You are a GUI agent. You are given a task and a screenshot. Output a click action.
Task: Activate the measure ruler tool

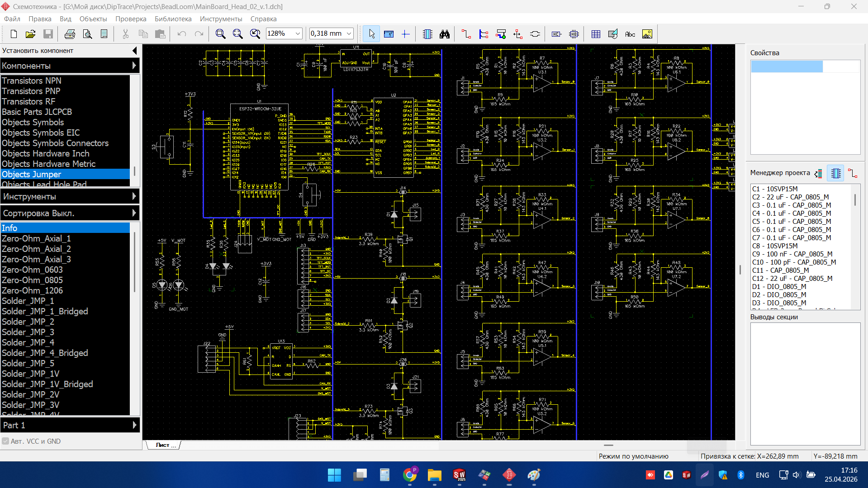pyautogui.click(x=389, y=34)
